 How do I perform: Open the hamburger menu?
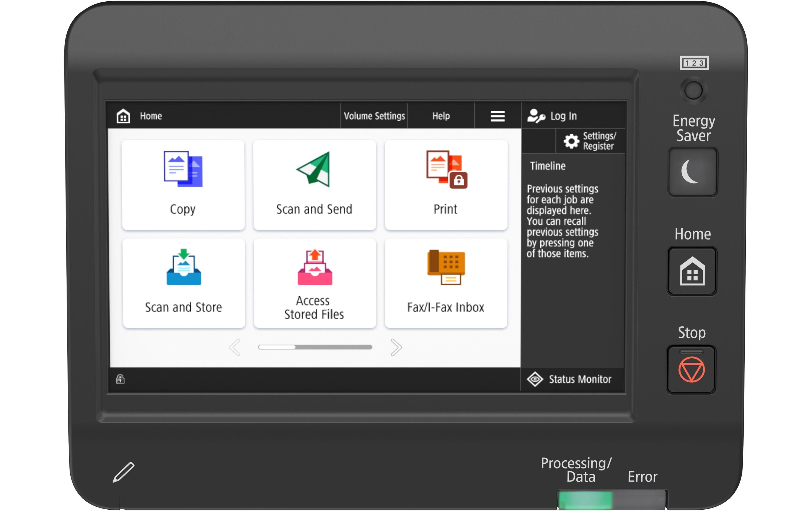point(497,116)
